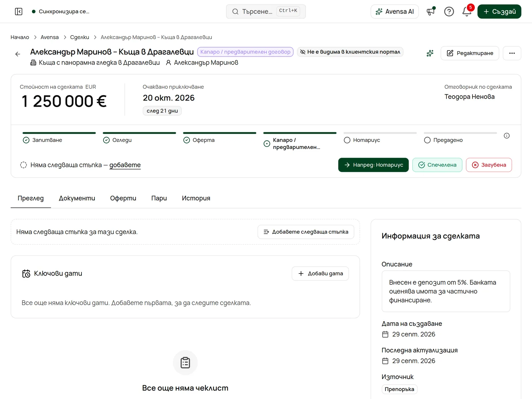
Task: Switch to the Оферти tab
Action: [x=123, y=198]
